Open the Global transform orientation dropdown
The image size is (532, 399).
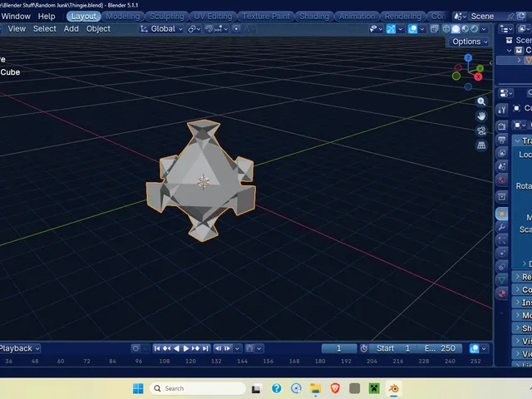tap(161, 29)
